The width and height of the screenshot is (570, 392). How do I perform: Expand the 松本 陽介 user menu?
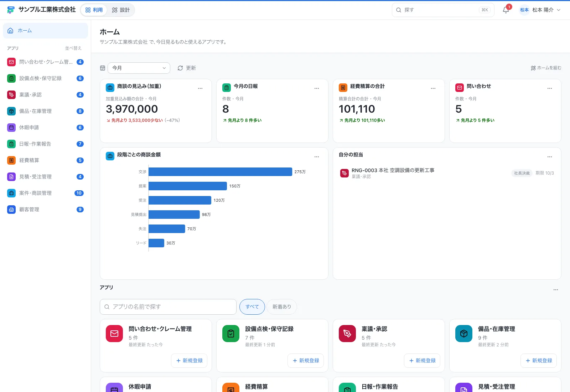pyautogui.click(x=540, y=10)
